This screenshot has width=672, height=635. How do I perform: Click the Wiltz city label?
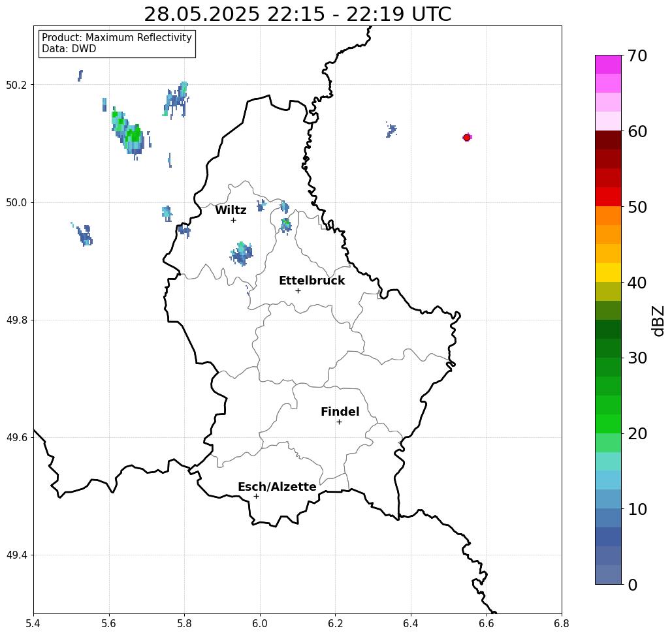pos(231,210)
